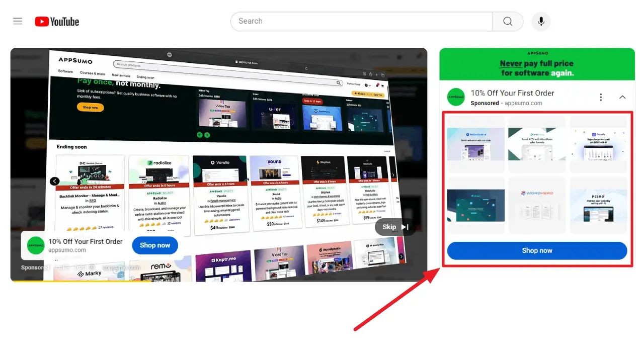Open the 'Boost AOV with WordPress' product thumbnail

click(537, 144)
